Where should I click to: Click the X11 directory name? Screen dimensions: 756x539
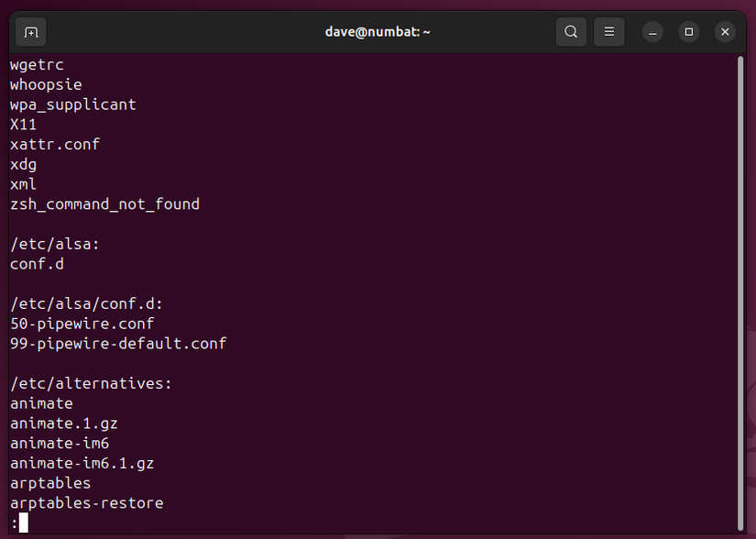(x=23, y=124)
